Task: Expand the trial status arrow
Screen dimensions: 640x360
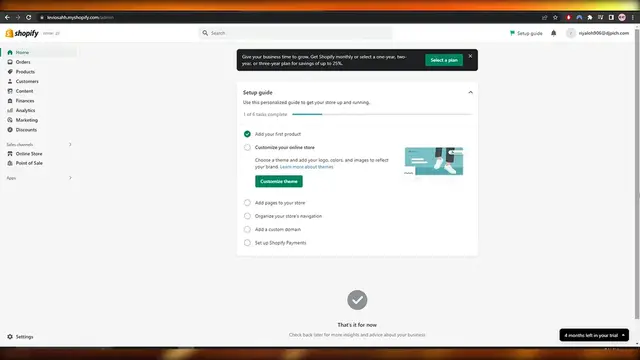Action: tap(623, 335)
